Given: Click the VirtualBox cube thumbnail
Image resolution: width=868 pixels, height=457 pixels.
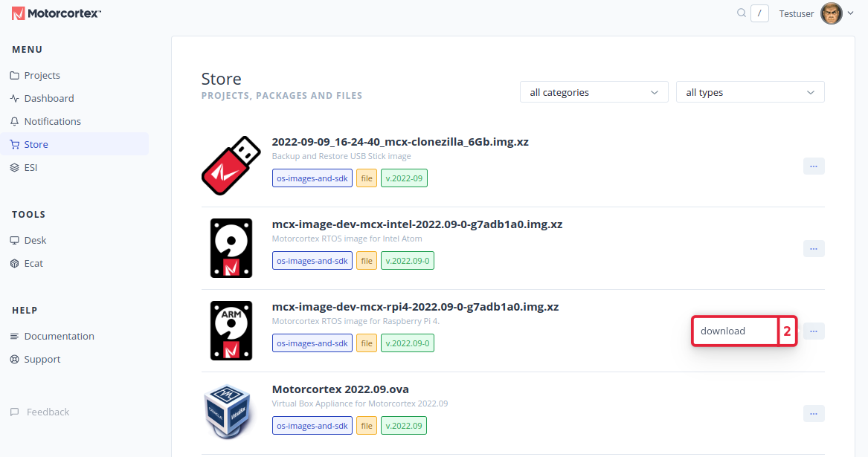Looking at the screenshot, I should [228, 412].
